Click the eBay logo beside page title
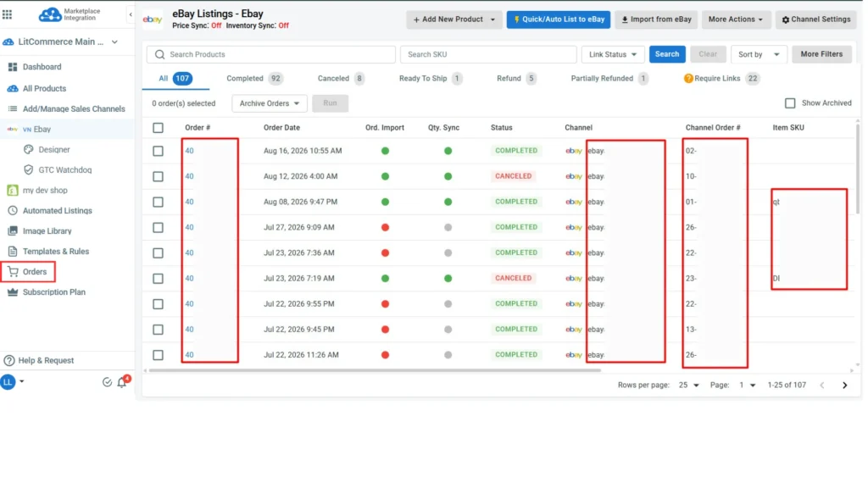 pyautogui.click(x=153, y=20)
